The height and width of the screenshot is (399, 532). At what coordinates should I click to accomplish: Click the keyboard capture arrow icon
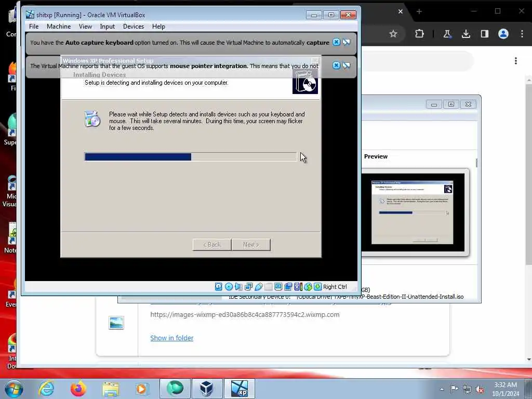click(317, 287)
